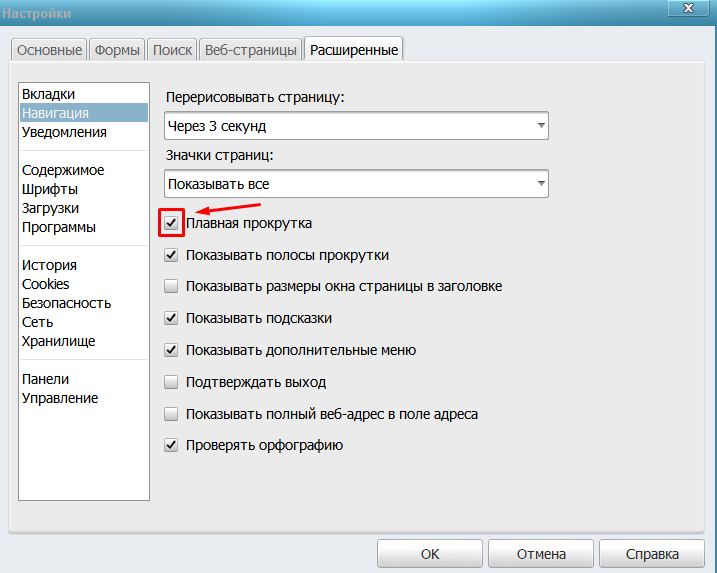Expand the Значки страниц dropdown
Screen dimensions: 717x573
pyautogui.click(x=356, y=184)
